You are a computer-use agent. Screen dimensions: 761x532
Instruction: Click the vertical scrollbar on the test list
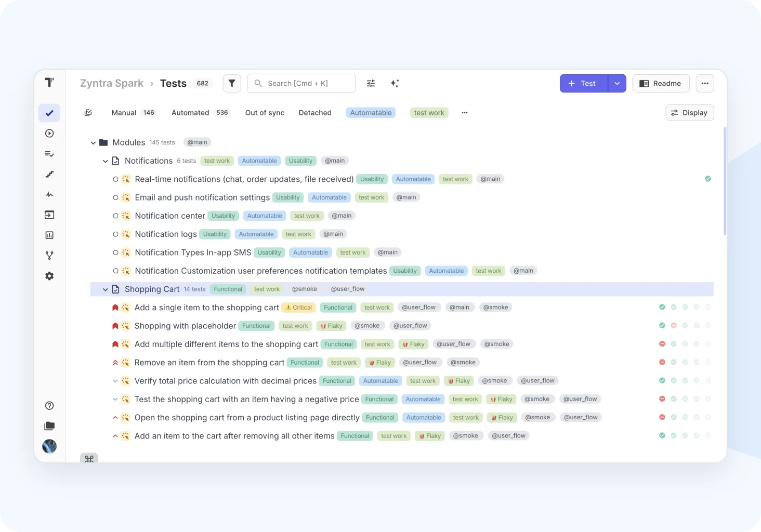pyautogui.click(x=725, y=182)
